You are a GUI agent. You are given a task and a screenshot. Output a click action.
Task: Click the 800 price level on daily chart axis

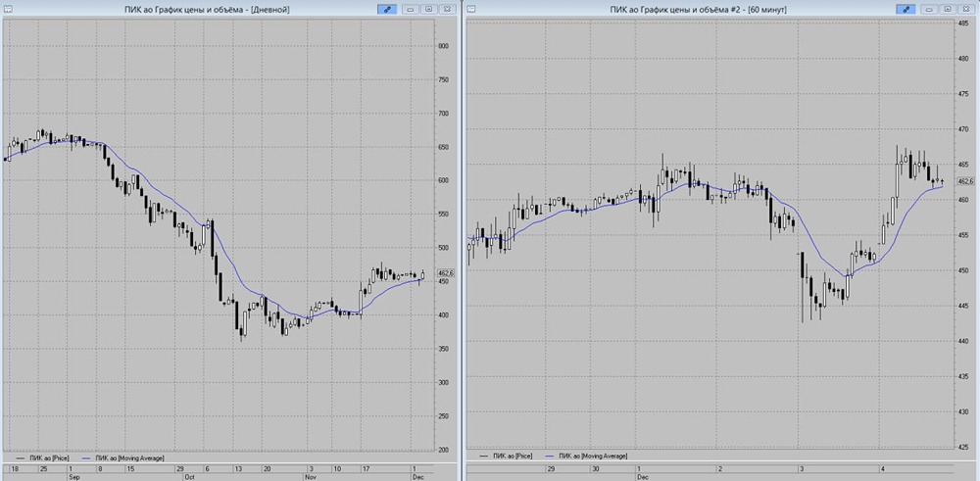pyautogui.click(x=444, y=46)
